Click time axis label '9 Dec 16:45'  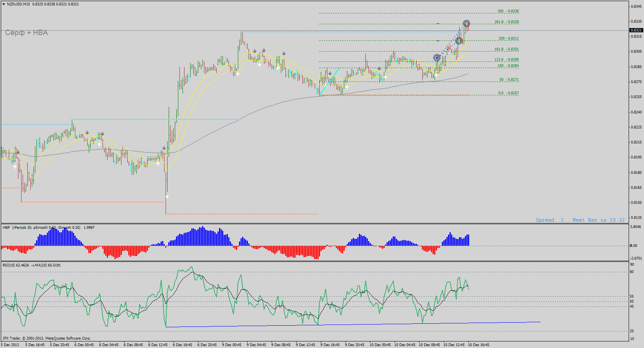330,345
